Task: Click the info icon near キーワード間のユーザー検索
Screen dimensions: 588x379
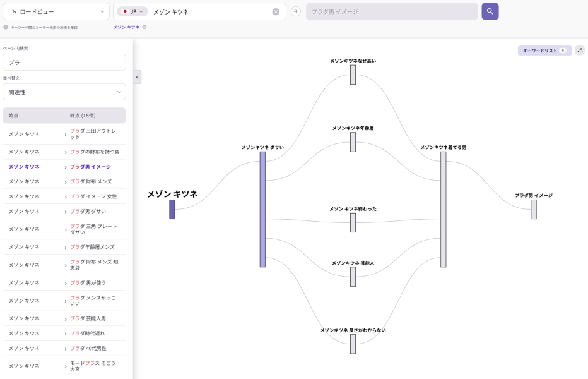Action: 5,28
